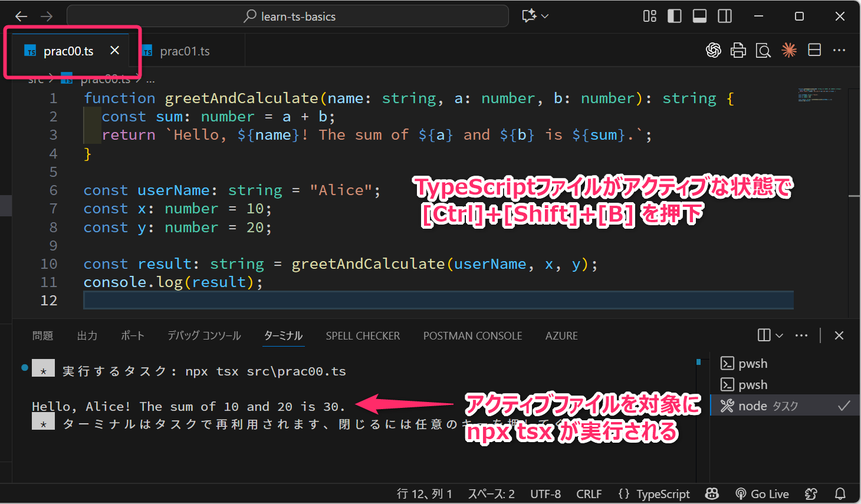Click the notifications bell in status bar

(840, 494)
